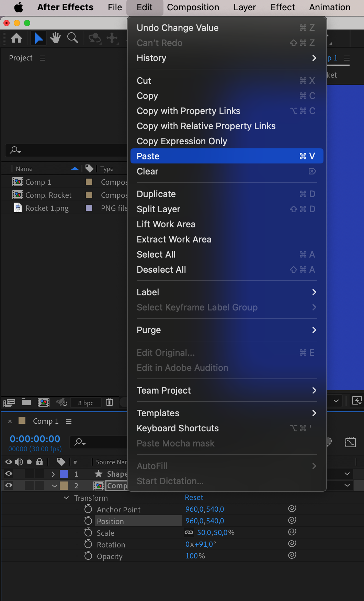
Task: Create a new folder in the Project panel
Action: tap(26, 402)
